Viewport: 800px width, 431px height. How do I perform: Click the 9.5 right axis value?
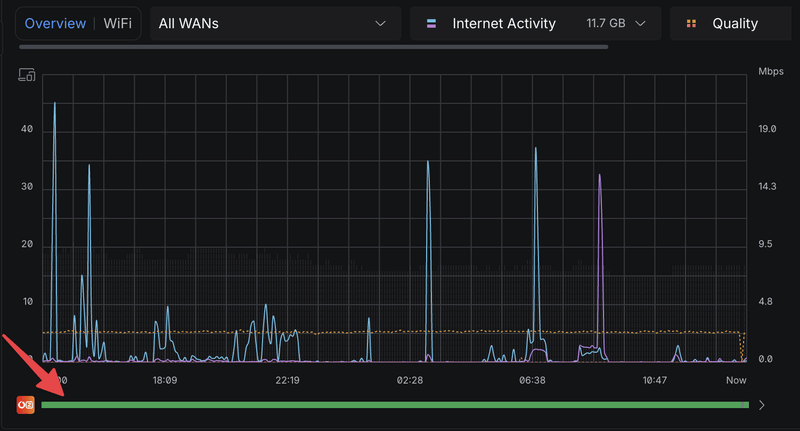765,244
